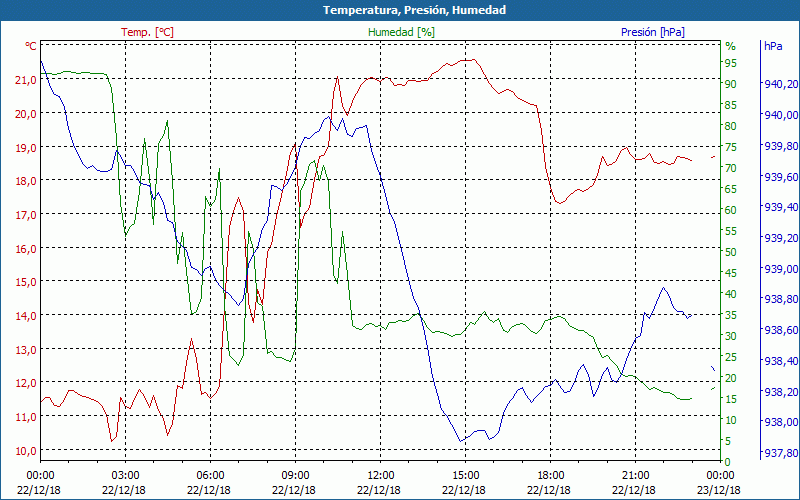This screenshot has width=800, height=500.
Task: Click pressure axis value 938,00
Action: 781,422
